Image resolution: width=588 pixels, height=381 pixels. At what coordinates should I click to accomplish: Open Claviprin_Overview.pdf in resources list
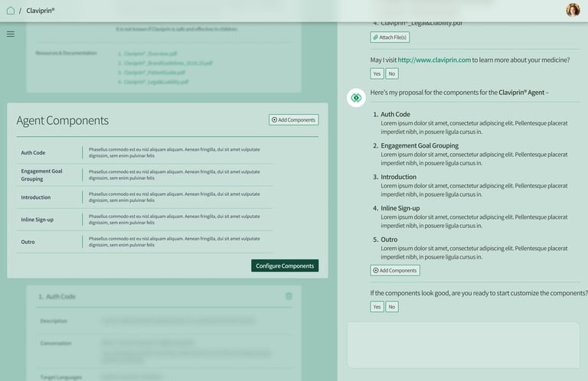tap(150, 54)
